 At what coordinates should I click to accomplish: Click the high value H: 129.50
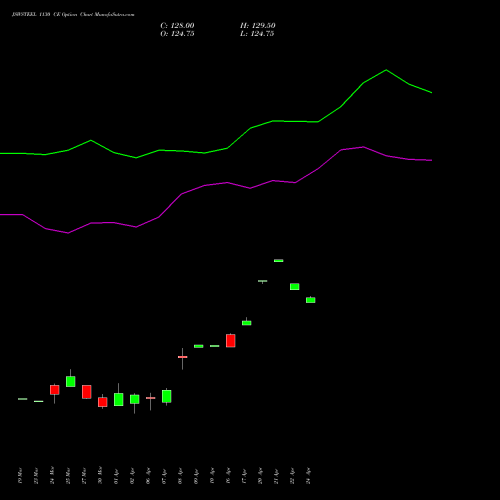click(258, 26)
